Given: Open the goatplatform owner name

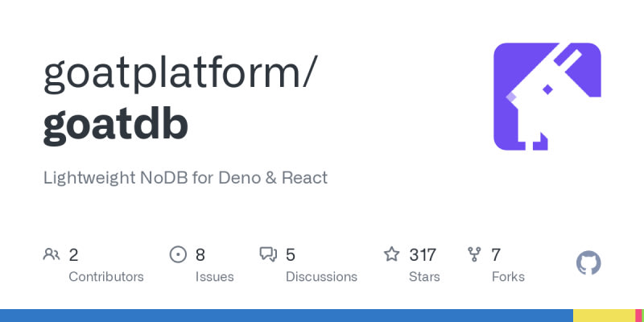Looking at the screenshot, I should coord(180,76).
